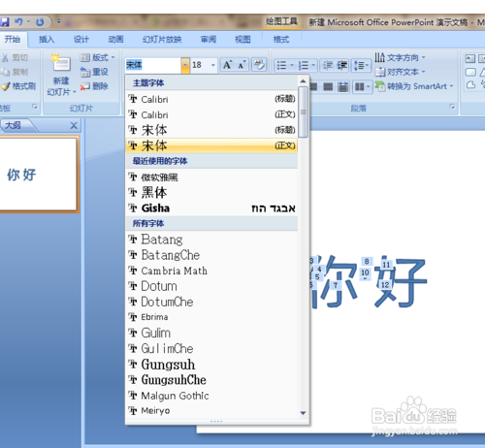Select 宋体 (标题) theme font

point(211,130)
